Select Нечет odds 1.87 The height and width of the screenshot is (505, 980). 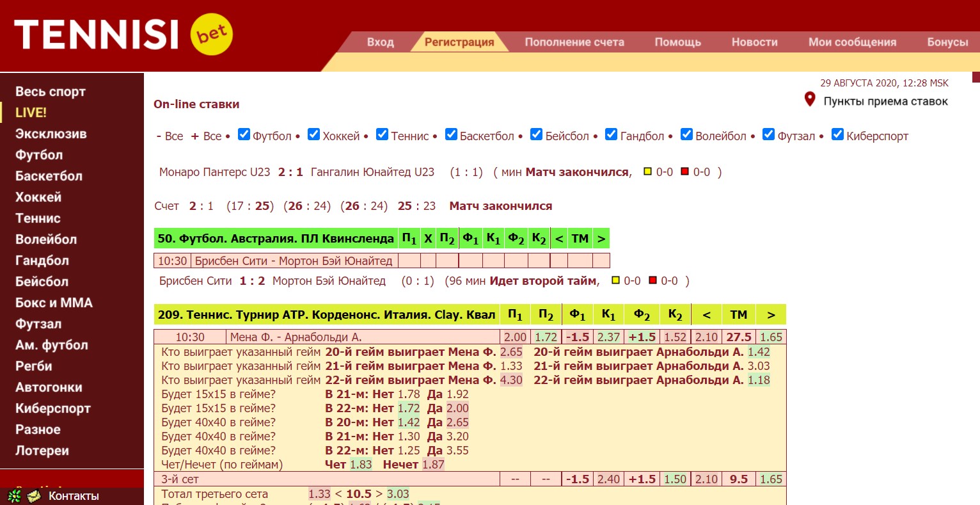click(433, 465)
